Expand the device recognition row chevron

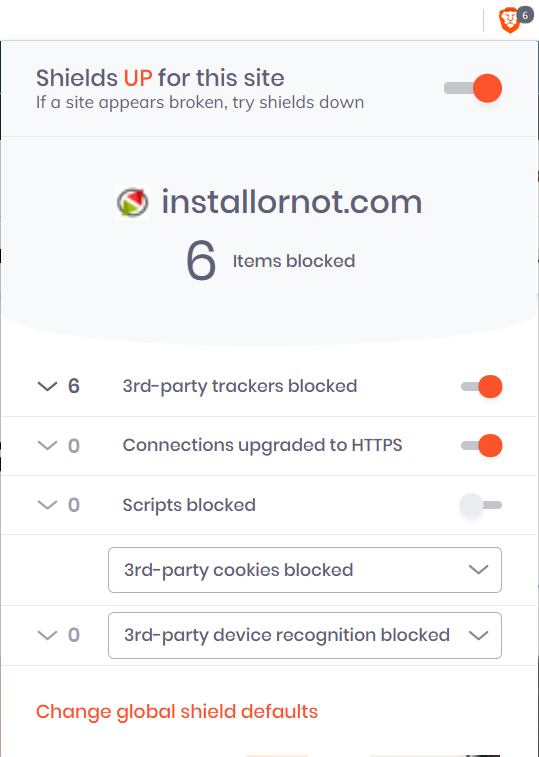click(x=47, y=635)
